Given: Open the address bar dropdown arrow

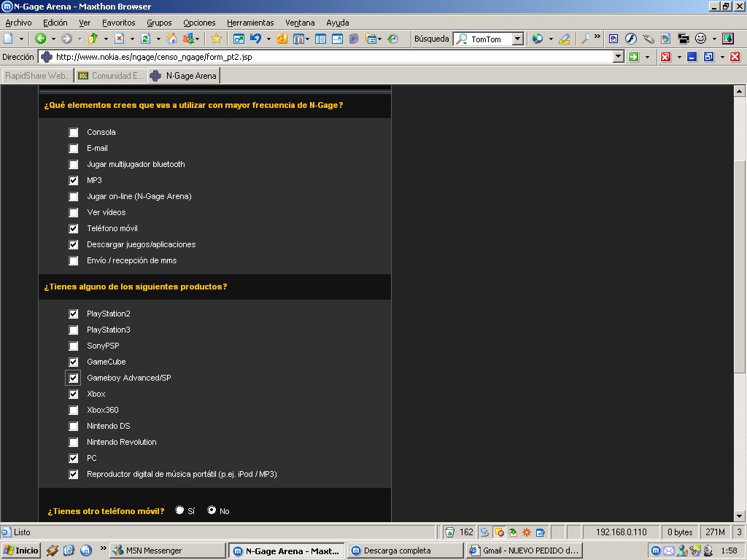Looking at the screenshot, I should click(x=619, y=57).
